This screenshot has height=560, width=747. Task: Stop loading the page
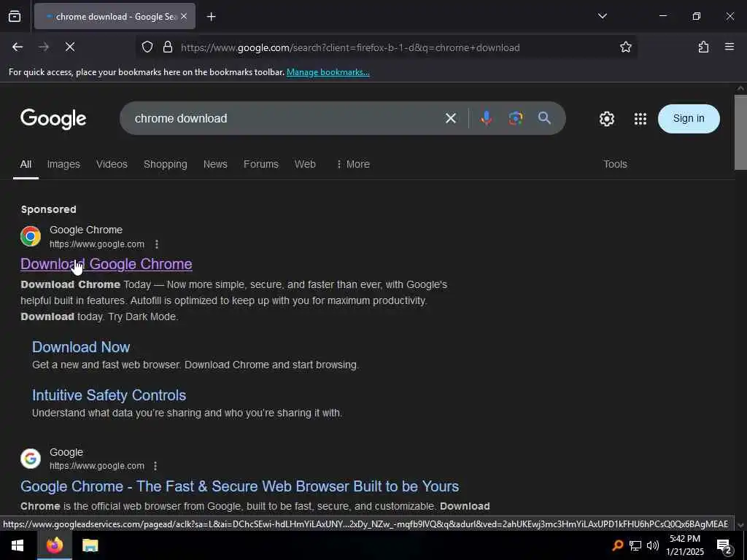69,47
